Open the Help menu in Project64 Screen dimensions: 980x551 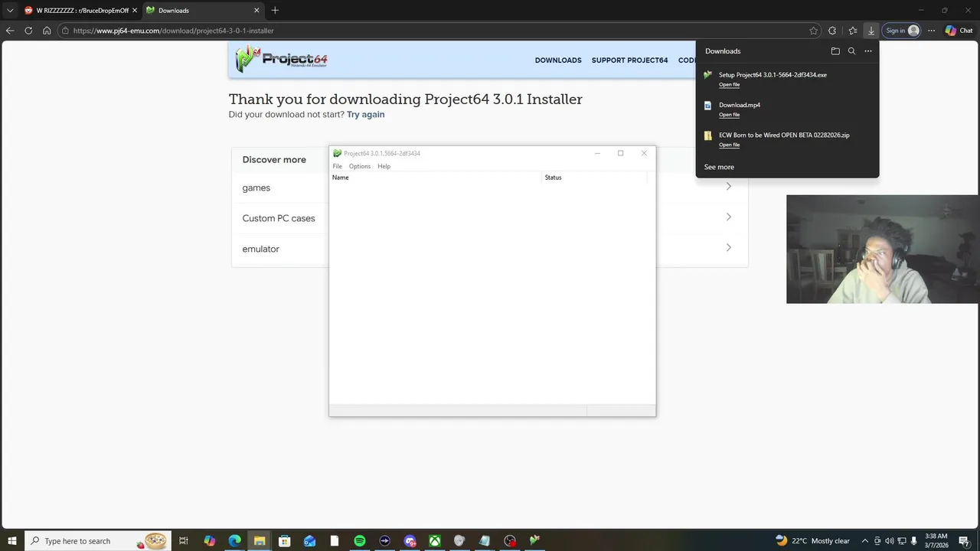pyautogui.click(x=384, y=166)
